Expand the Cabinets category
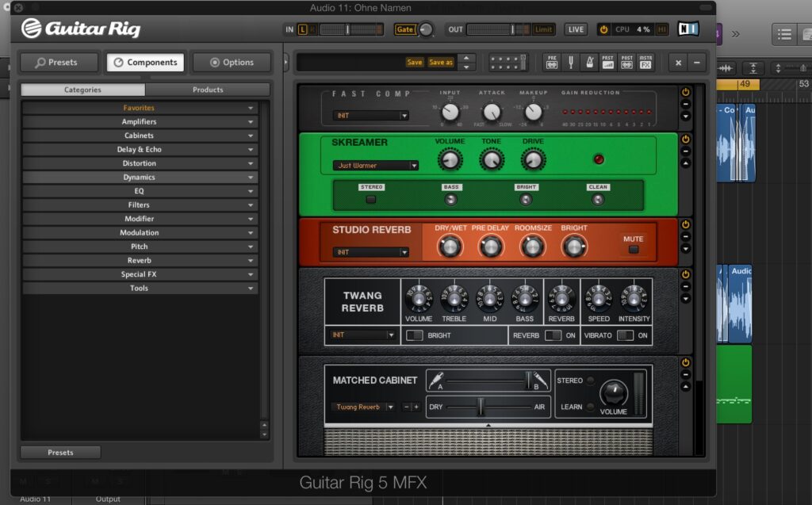The image size is (812, 505). (x=140, y=136)
